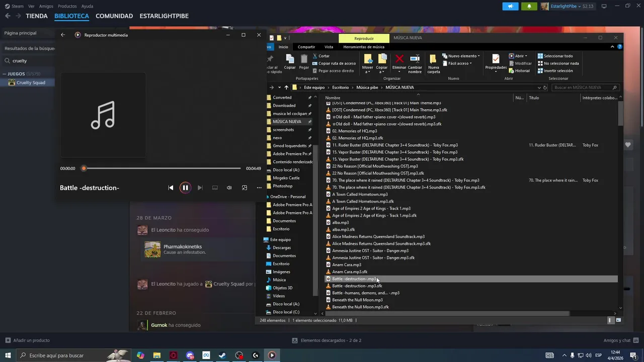This screenshot has height=362, width=644.
Task: Click Copiar ruta de acceso
Action: coord(334,63)
